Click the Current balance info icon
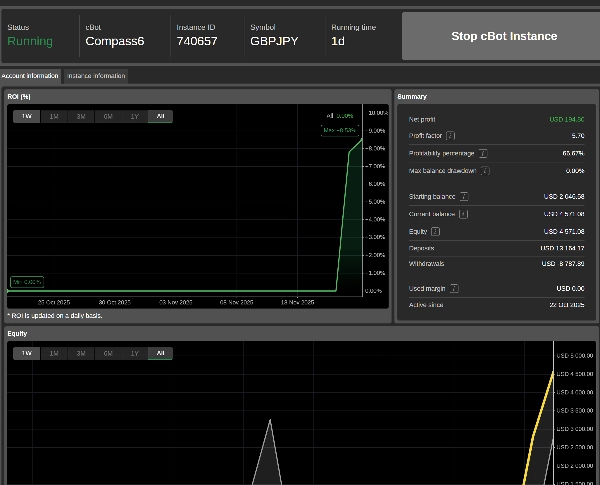The height and width of the screenshot is (485, 600). coord(463,214)
